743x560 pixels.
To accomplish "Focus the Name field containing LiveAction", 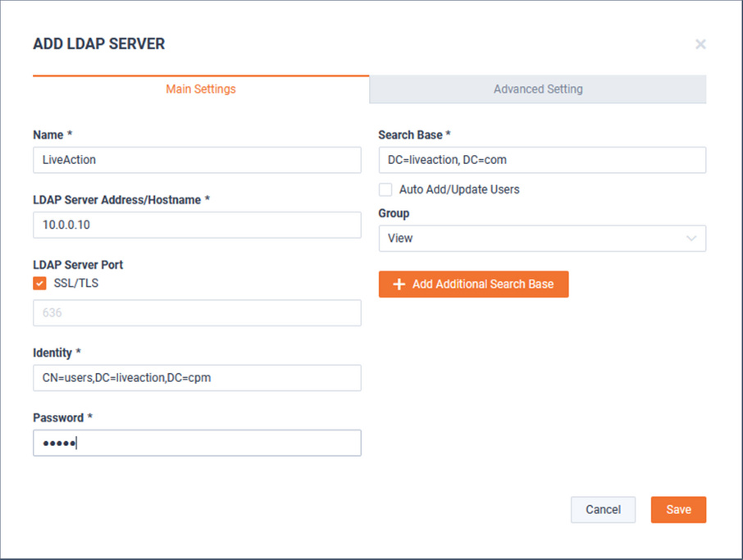I will click(197, 160).
